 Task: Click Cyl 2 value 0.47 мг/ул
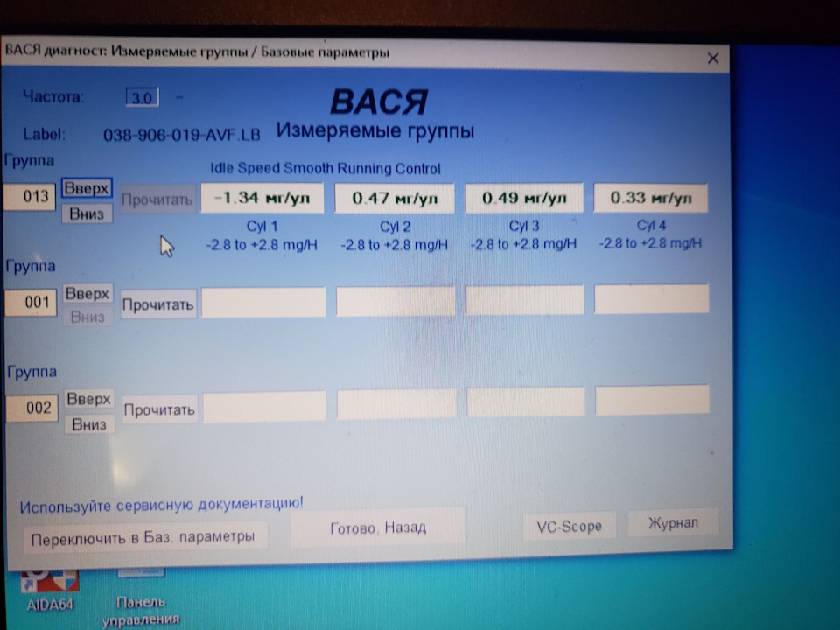pyautogui.click(x=395, y=199)
